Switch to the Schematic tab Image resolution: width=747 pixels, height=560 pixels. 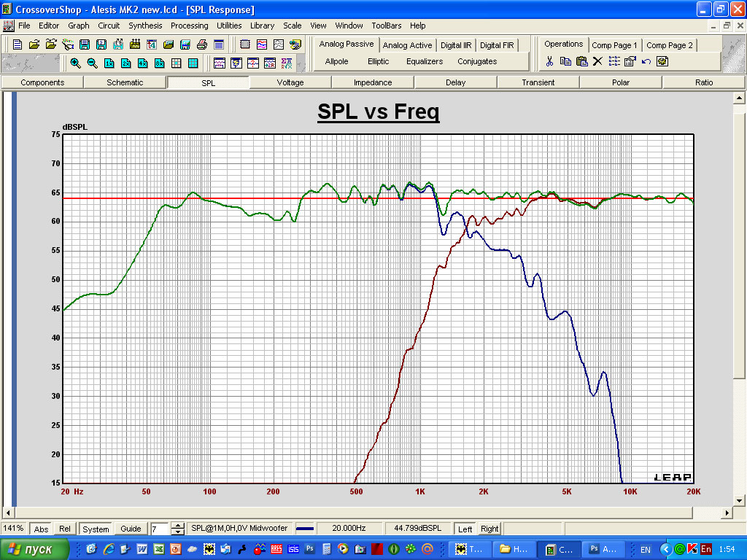click(x=125, y=82)
